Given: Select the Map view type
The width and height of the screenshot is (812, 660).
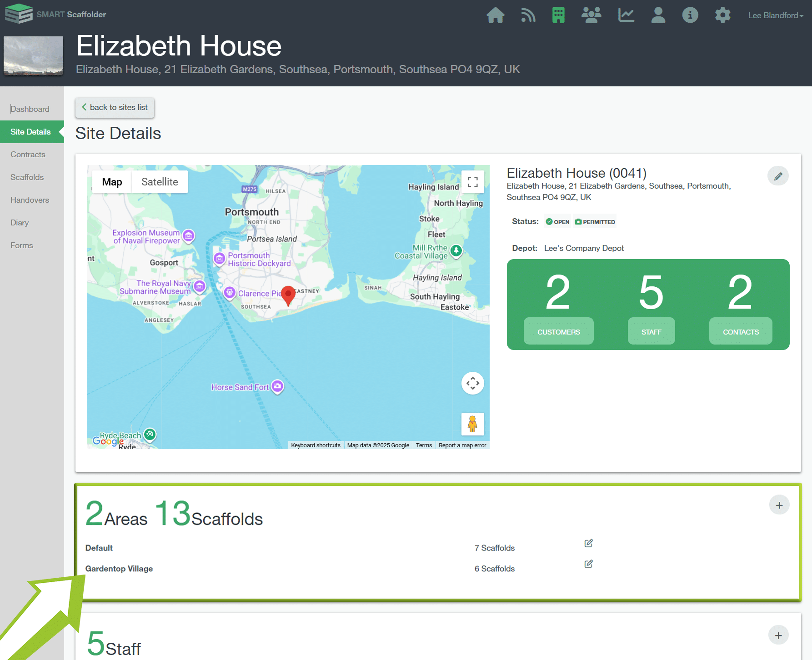Looking at the screenshot, I should [112, 182].
